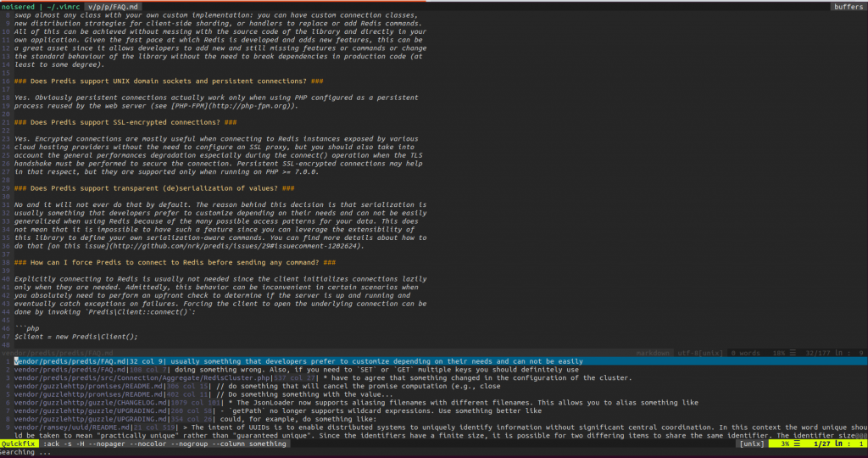Open UPGRADING.md line 354 quickfix entry
The width and height of the screenshot is (868, 458).
[x=196, y=419]
